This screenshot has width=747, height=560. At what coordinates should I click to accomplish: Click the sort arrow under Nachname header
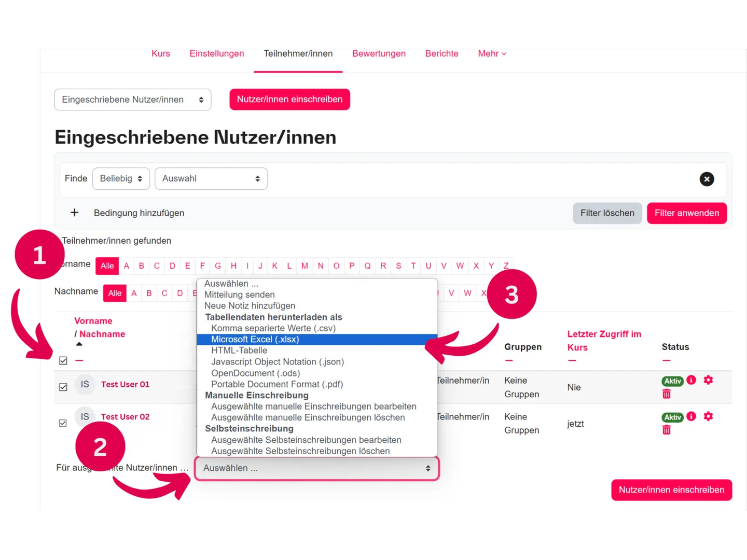79,344
